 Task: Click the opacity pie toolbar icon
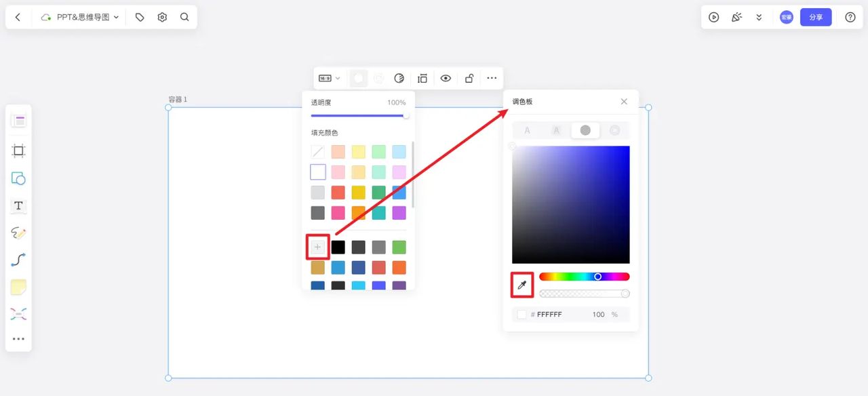(399, 78)
